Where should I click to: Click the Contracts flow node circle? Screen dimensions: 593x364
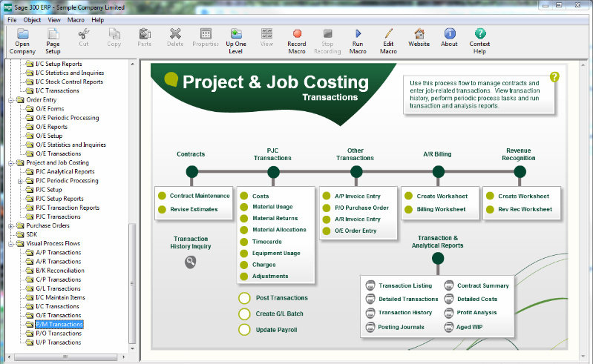[x=192, y=172]
